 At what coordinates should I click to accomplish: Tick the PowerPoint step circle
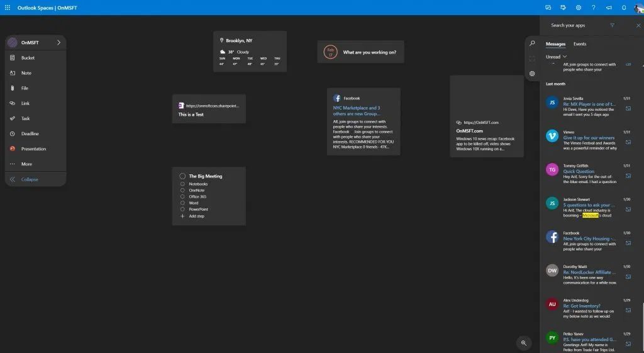182,210
